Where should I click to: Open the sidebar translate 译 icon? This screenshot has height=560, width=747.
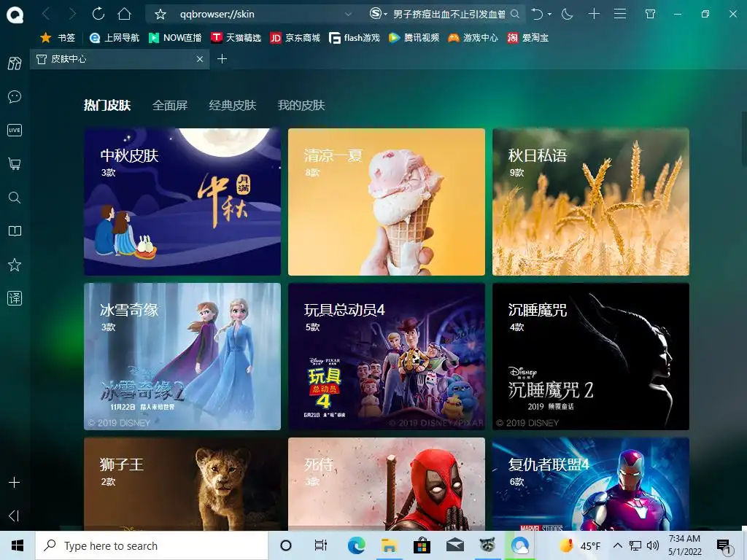(x=15, y=298)
